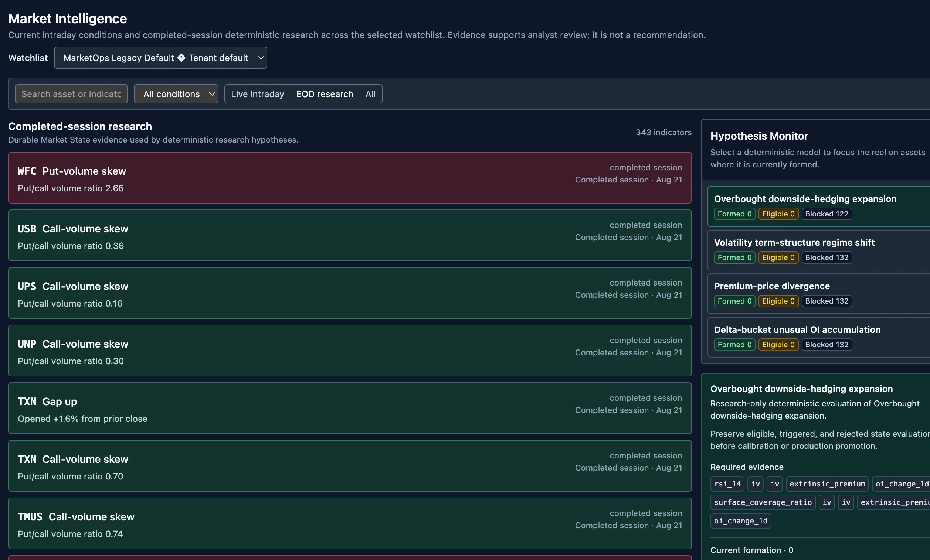
Task: Open the TXN Gap up card
Action: click(x=350, y=409)
